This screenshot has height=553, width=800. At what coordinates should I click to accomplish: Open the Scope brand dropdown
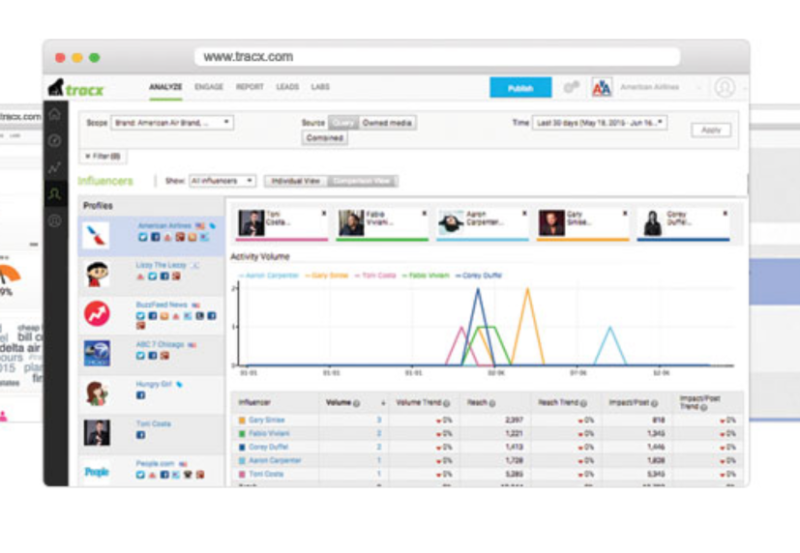click(172, 123)
